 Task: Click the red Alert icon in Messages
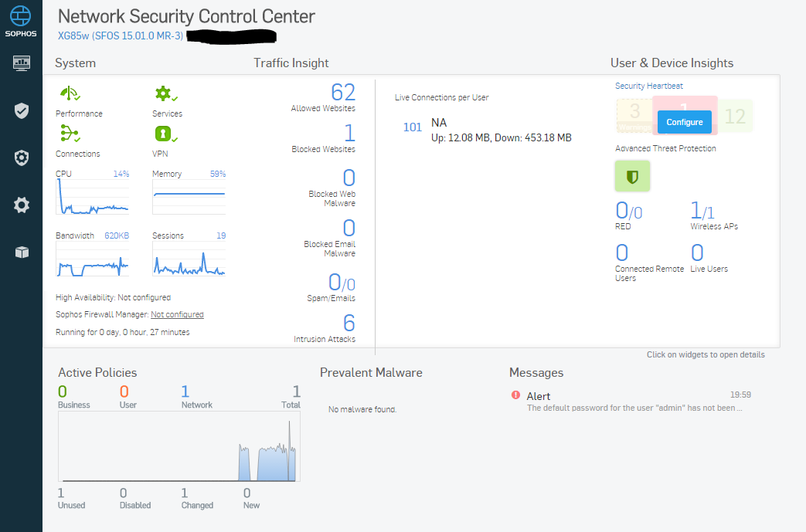[x=515, y=395]
